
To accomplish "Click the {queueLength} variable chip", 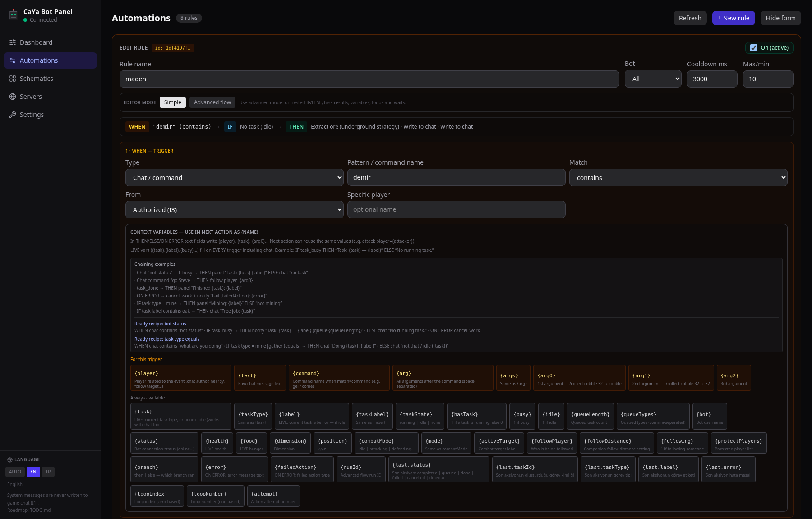I will 591,416.
